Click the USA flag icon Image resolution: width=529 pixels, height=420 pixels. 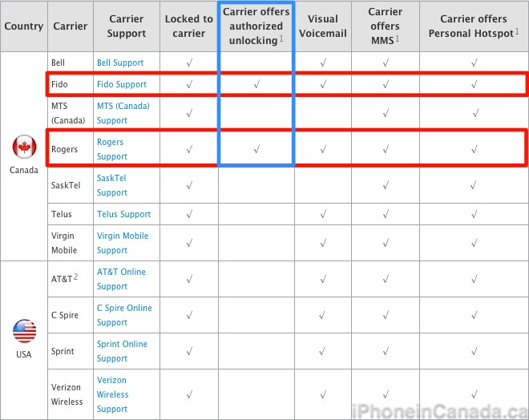(24, 331)
